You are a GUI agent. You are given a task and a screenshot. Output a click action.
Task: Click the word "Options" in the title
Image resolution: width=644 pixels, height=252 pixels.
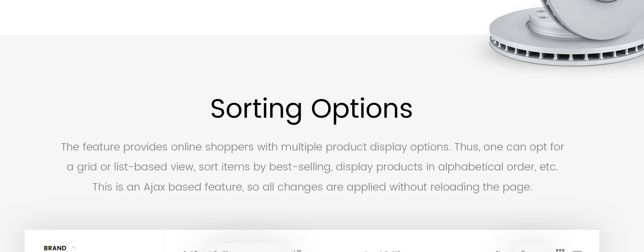pyautogui.click(x=361, y=108)
